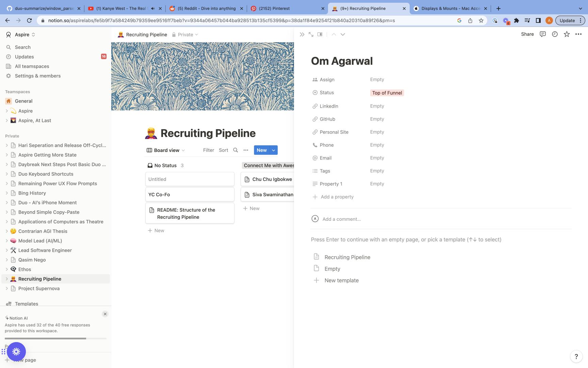Image resolution: width=588 pixels, height=368 pixels.
Task: Click Add a property
Action: pyautogui.click(x=333, y=197)
